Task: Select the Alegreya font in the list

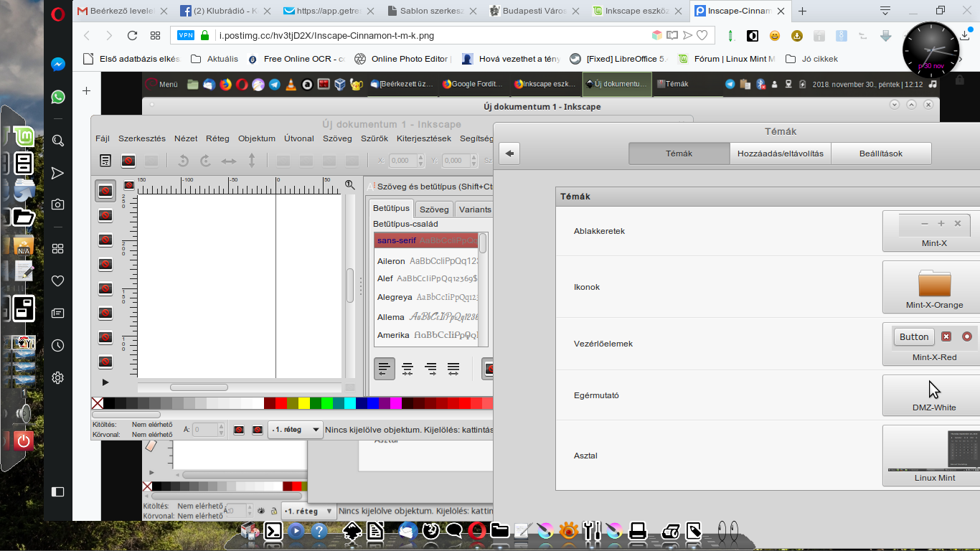Action: click(x=426, y=297)
